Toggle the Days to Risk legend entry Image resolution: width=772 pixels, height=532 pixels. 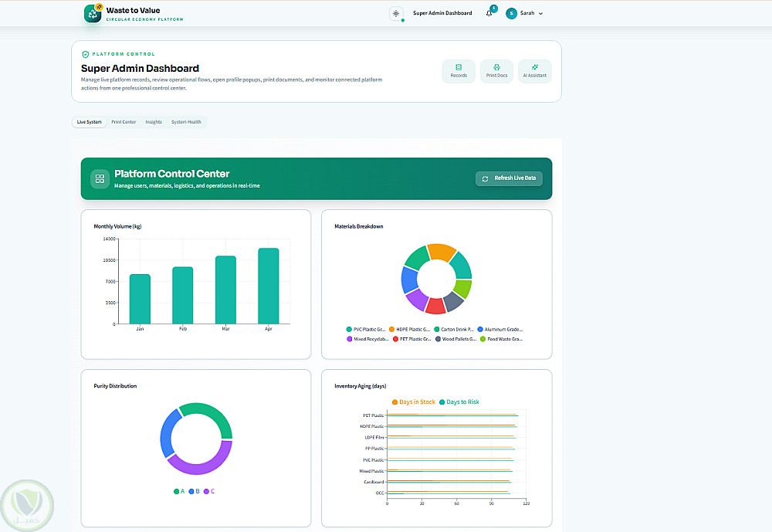coord(459,402)
